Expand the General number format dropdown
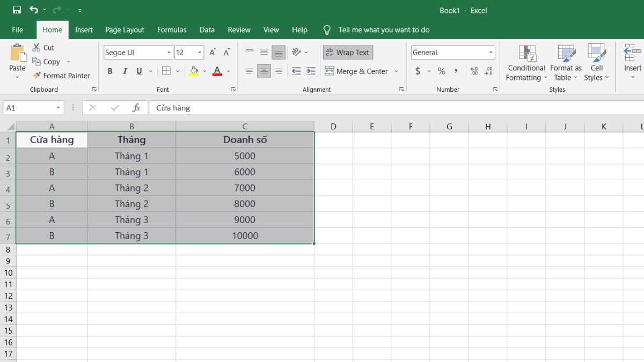This screenshot has height=362, width=644. [491, 53]
